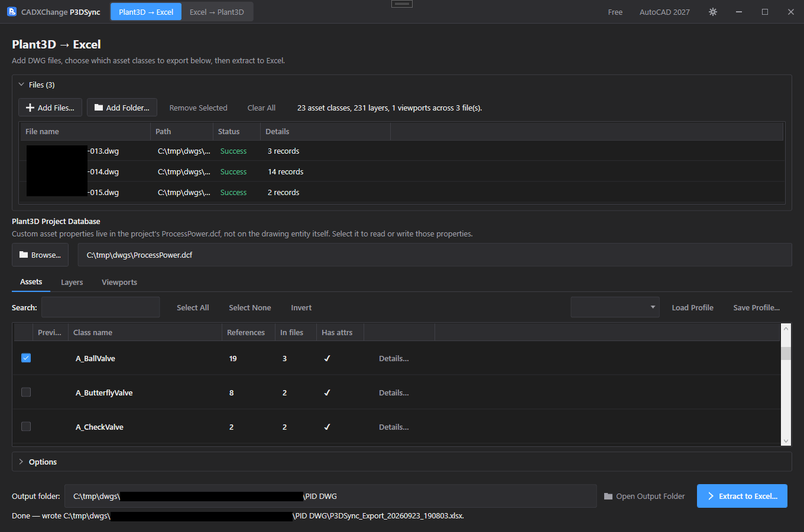Sort by File name column header
804x532 pixels.
tap(86, 131)
